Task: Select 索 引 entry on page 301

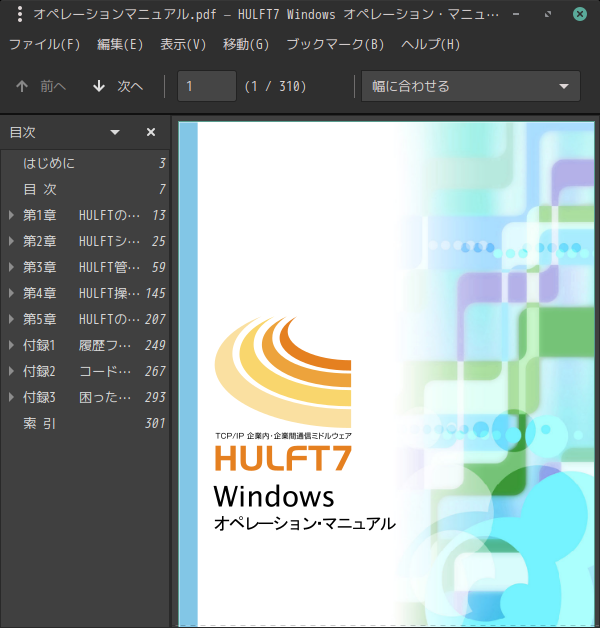Action: pos(86,423)
